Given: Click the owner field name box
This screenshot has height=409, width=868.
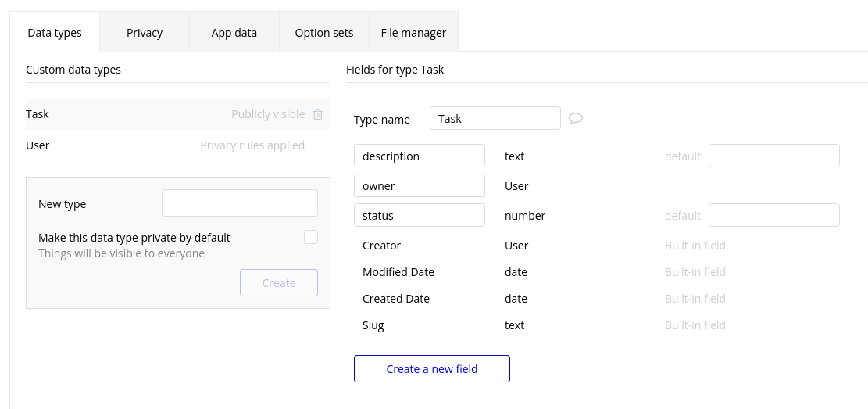Looking at the screenshot, I should pos(420,185).
